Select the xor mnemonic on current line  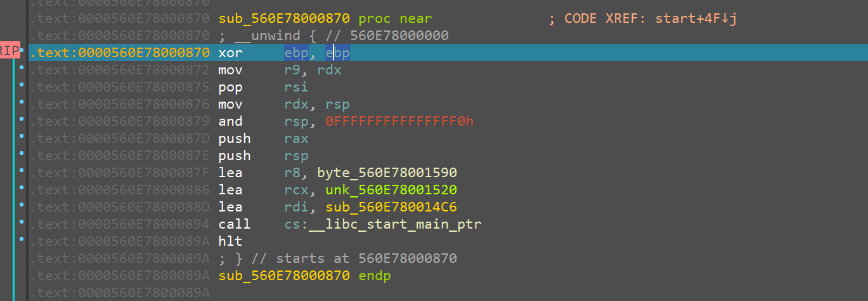[230, 53]
